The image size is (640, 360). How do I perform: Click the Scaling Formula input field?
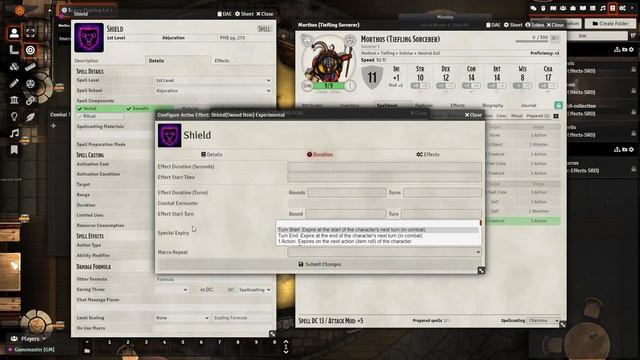pos(241,318)
